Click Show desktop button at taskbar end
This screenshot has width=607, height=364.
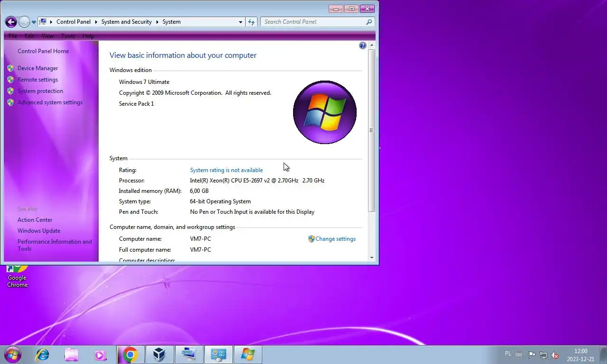[603, 355]
